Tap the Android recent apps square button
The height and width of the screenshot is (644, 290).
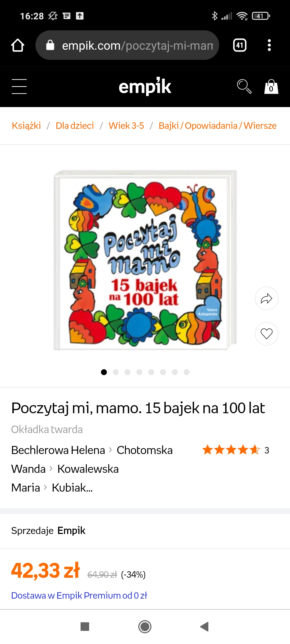pos(85,627)
